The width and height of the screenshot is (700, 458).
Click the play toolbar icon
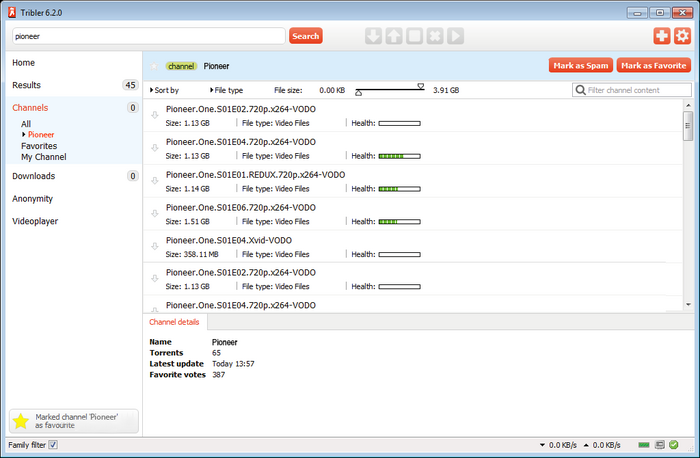[455, 36]
